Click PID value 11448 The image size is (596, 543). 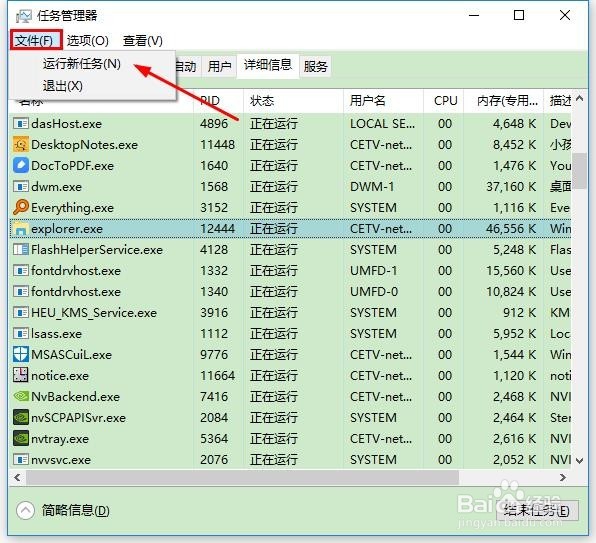(217, 145)
